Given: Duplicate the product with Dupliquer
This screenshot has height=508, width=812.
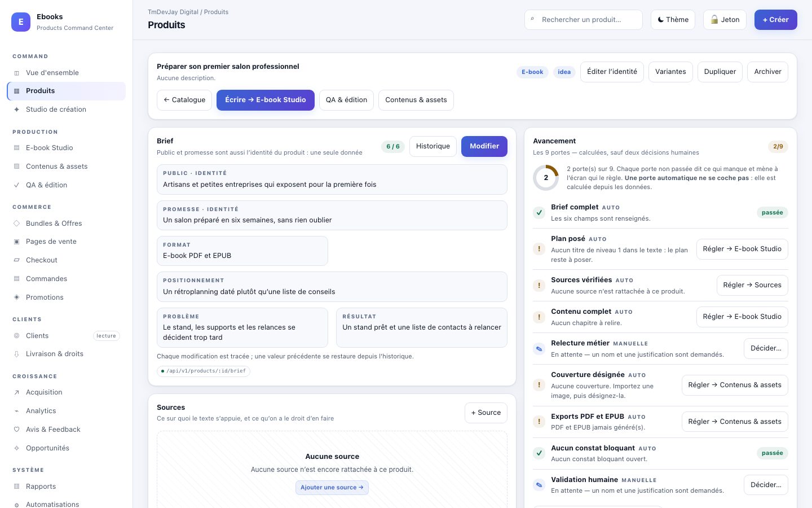Looking at the screenshot, I should [x=720, y=72].
